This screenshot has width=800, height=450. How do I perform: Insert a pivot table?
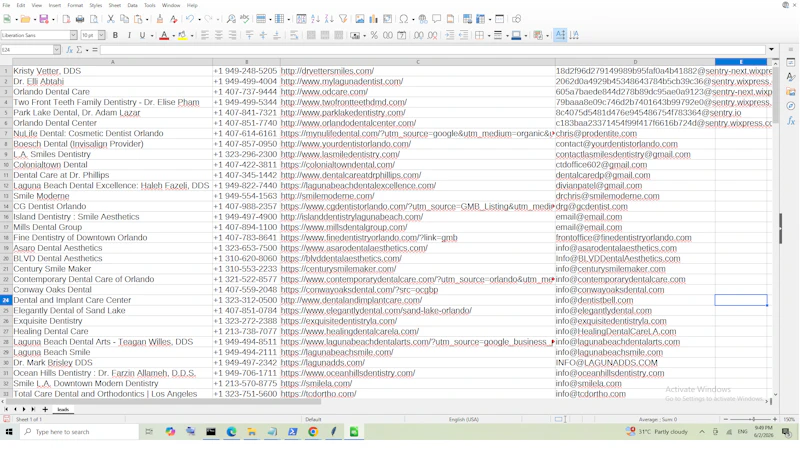388,19
